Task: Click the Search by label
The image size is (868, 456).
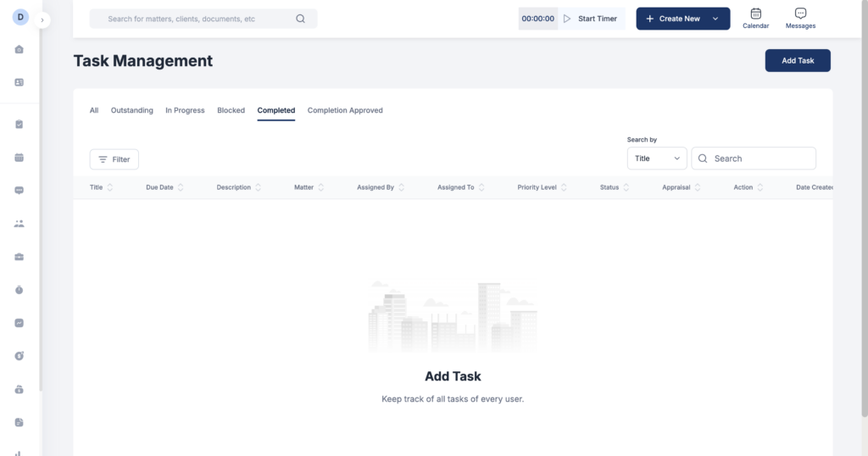Action: point(642,140)
